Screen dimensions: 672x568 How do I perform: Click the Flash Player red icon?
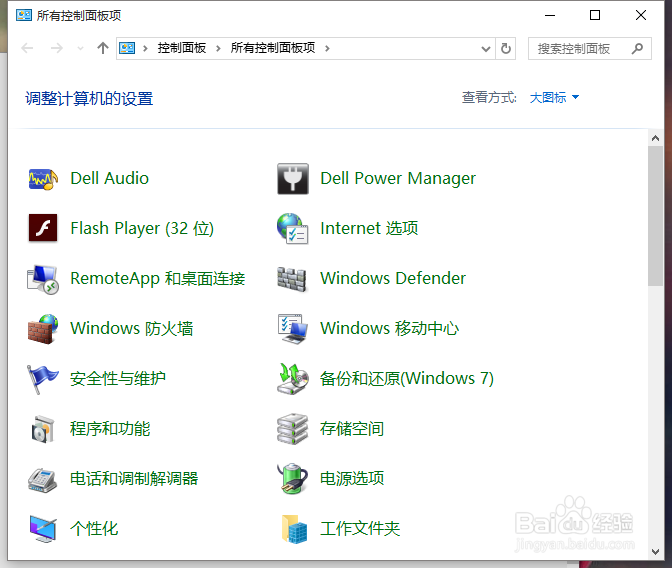tap(43, 228)
